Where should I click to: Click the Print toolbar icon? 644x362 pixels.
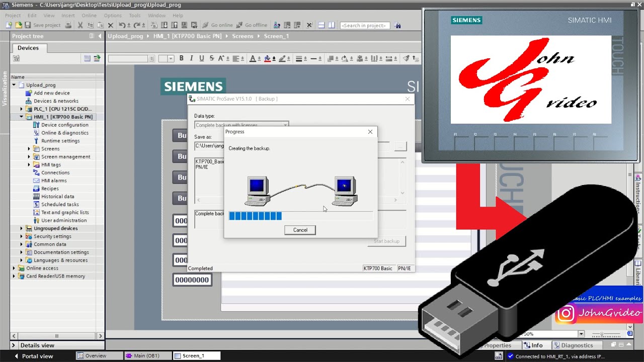tap(68, 25)
